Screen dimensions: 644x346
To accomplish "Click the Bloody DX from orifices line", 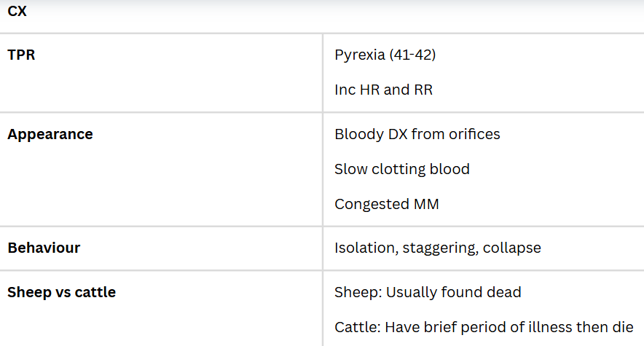I will (x=417, y=135).
